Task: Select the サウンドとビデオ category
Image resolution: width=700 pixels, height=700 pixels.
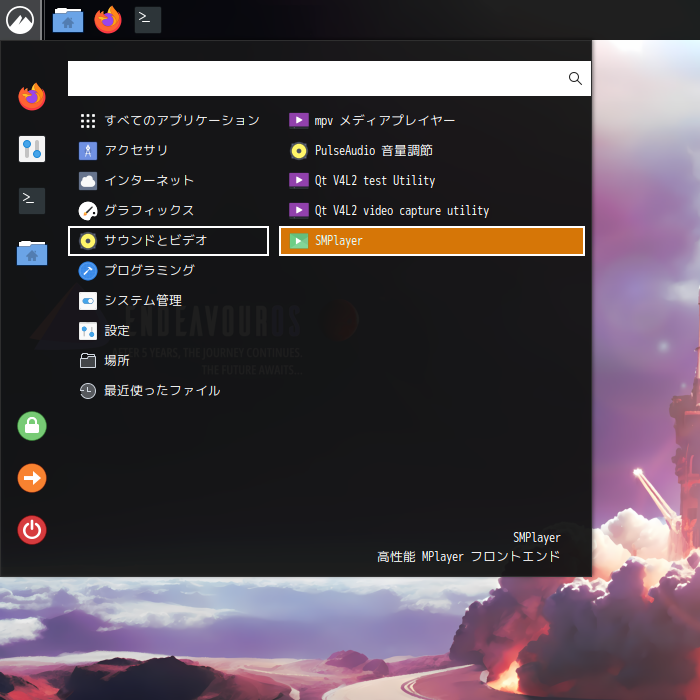Action: 169,241
